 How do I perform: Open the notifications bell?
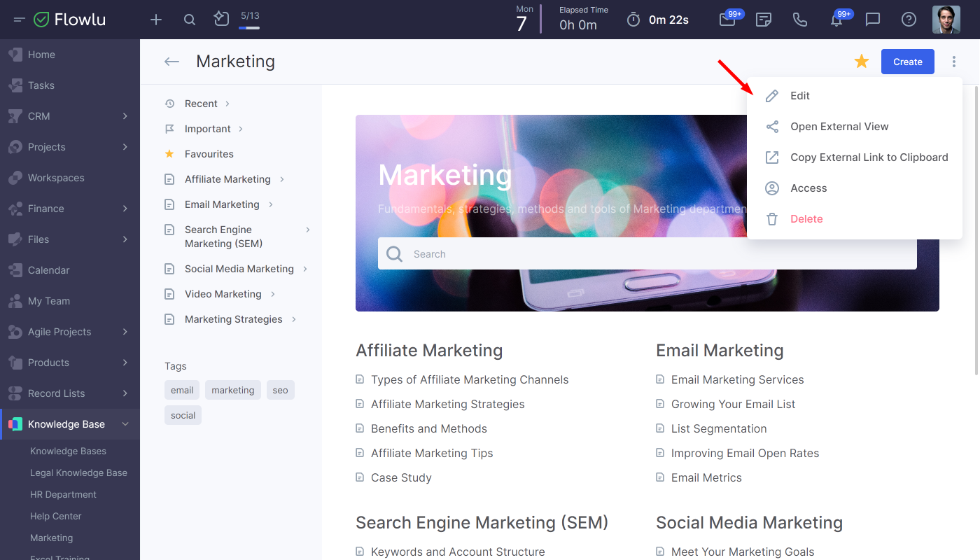pyautogui.click(x=836, y=20)
